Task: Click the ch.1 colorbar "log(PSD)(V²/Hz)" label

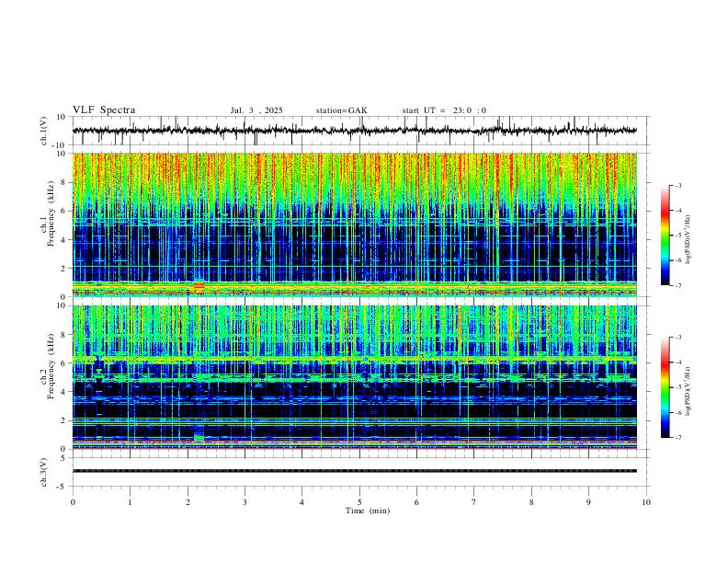Action: pyautogui.click(x=688, y=240)
